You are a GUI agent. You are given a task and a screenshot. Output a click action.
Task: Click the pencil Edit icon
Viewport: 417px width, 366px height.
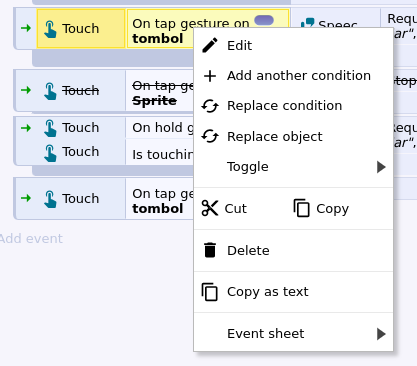tap(210, 45)
